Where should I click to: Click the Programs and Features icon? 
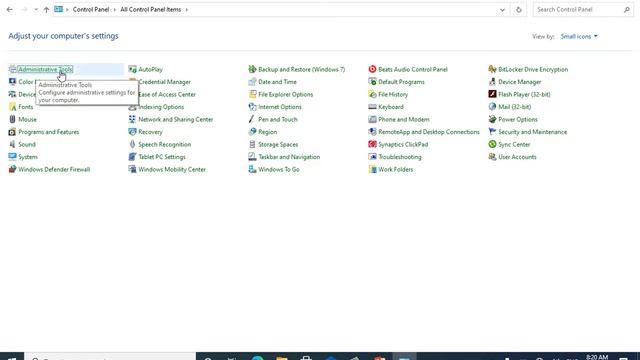(x=12, y=132)
